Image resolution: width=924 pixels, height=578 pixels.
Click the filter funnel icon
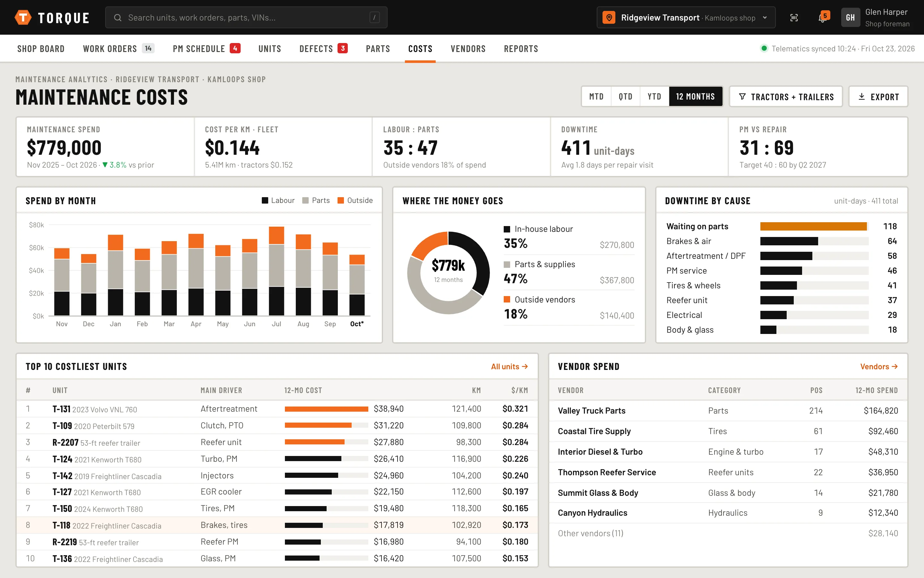click(x=742, y=97)
